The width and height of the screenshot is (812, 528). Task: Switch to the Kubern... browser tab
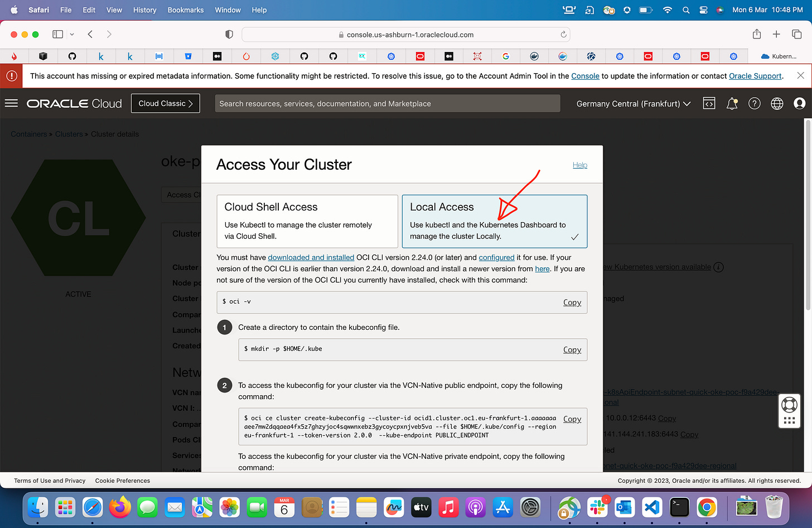tap(779, 56)
